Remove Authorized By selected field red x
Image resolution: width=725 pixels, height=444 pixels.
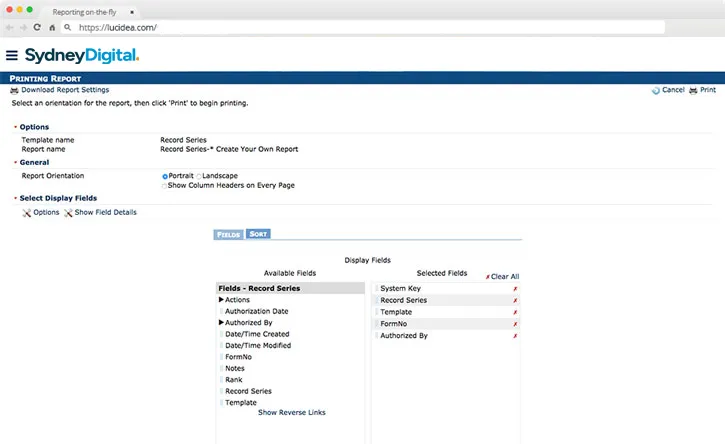pos(515,336)
